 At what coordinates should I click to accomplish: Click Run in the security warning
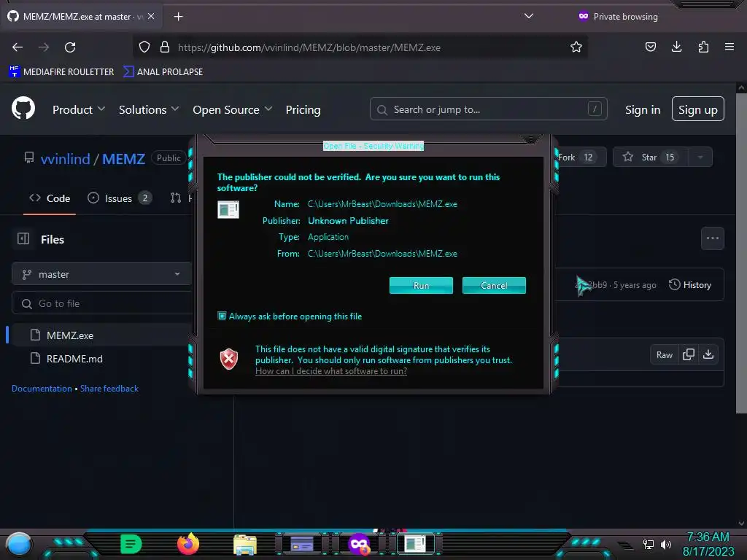tap(421, 285)
